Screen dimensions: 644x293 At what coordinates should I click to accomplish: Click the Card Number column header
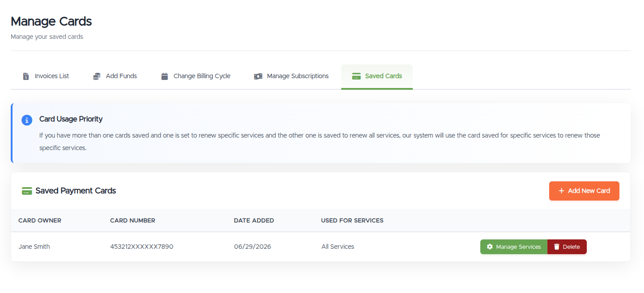(133, 221)
